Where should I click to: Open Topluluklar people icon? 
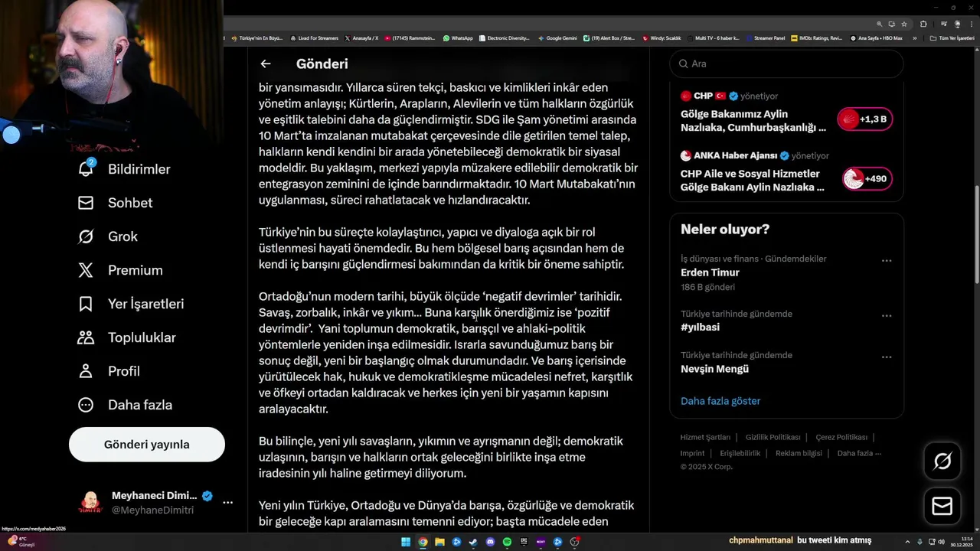[86, 337]
